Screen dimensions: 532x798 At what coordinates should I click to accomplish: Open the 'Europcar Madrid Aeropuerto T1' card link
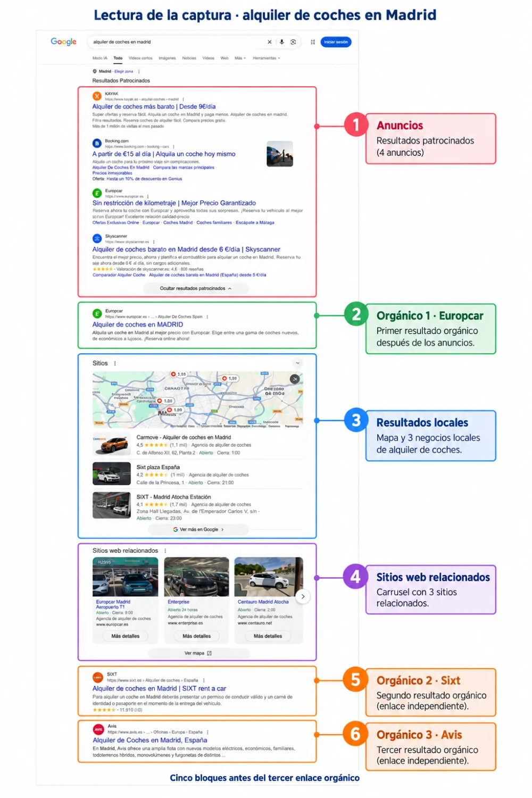coord(113,604)
